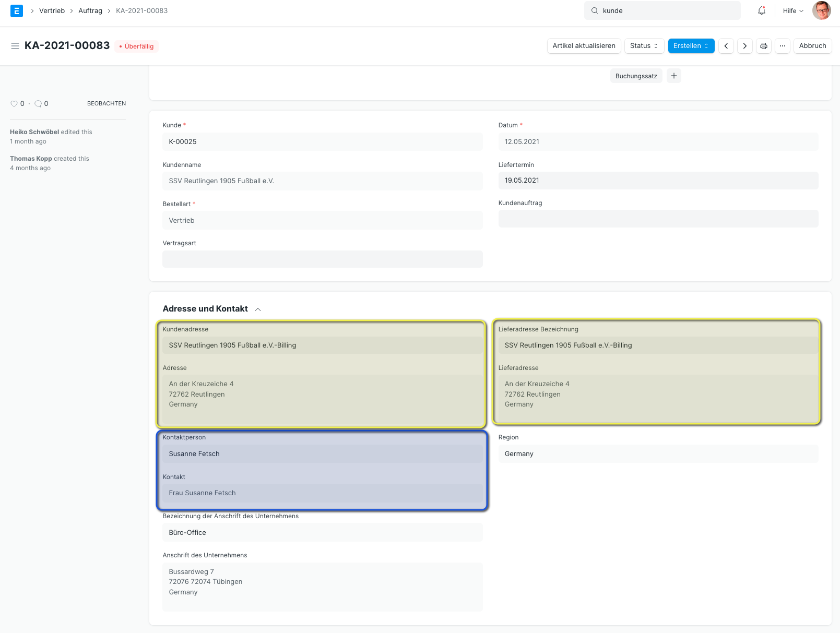Like this document heart icon

(14, 104)
